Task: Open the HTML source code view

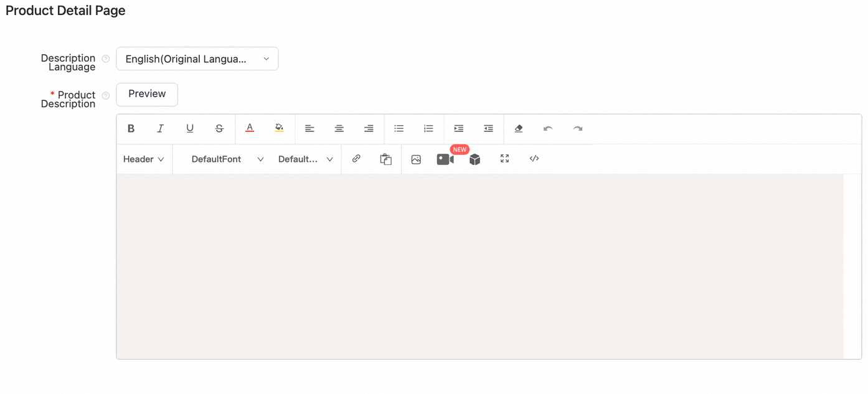Action: pos(534,159)
